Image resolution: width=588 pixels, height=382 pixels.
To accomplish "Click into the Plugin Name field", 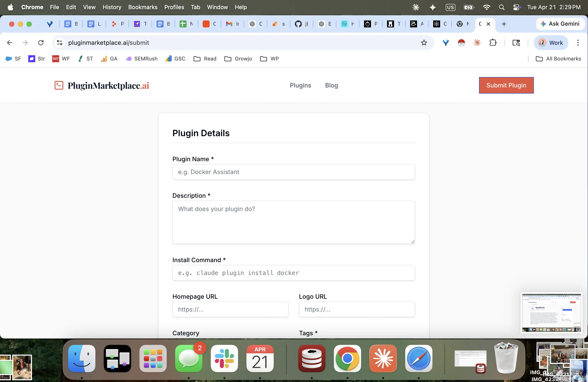I will pyautogui.click(x=294, y=172).
